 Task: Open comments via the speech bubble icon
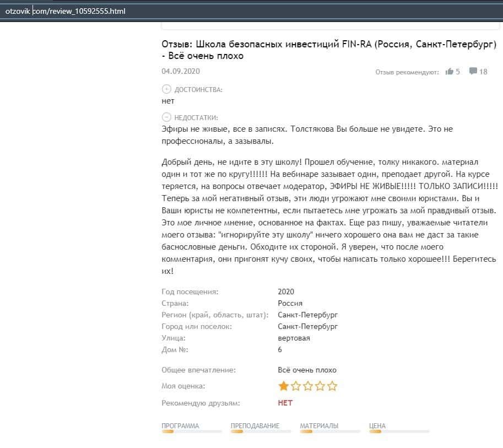click(x=473, y=71)
